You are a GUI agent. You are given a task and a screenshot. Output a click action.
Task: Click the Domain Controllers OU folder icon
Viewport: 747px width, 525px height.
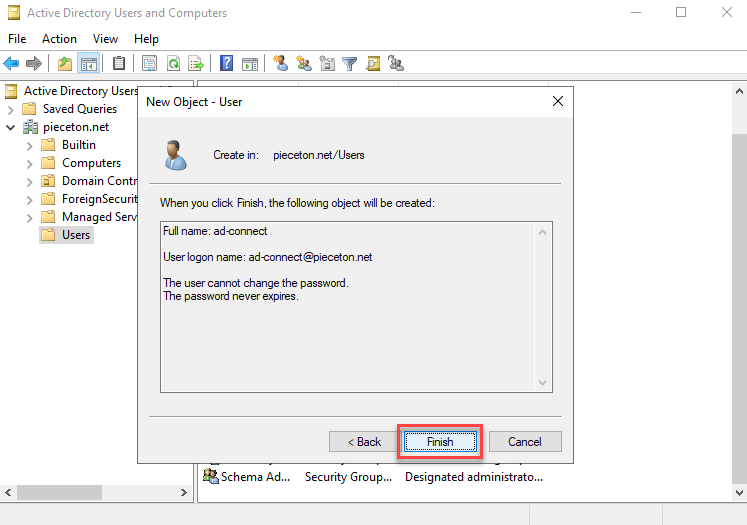[48, 181]
